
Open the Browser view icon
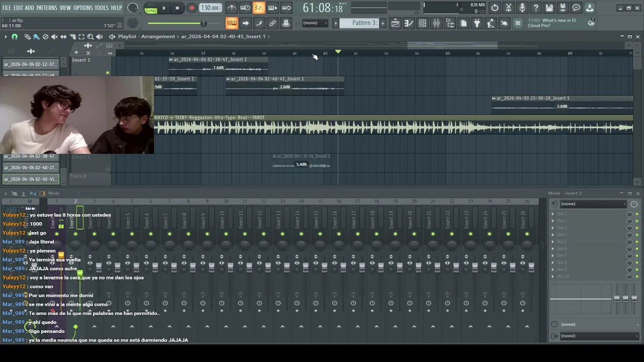coord(450,23)
